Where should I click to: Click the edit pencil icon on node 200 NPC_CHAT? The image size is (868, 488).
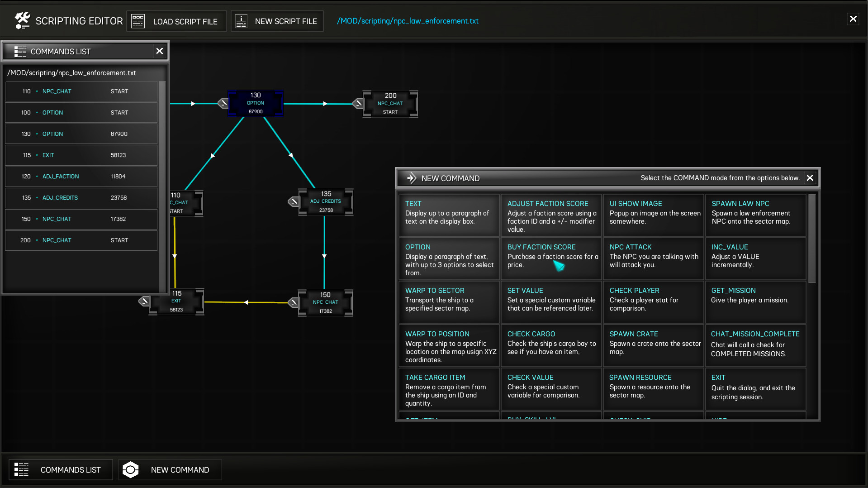358,104
